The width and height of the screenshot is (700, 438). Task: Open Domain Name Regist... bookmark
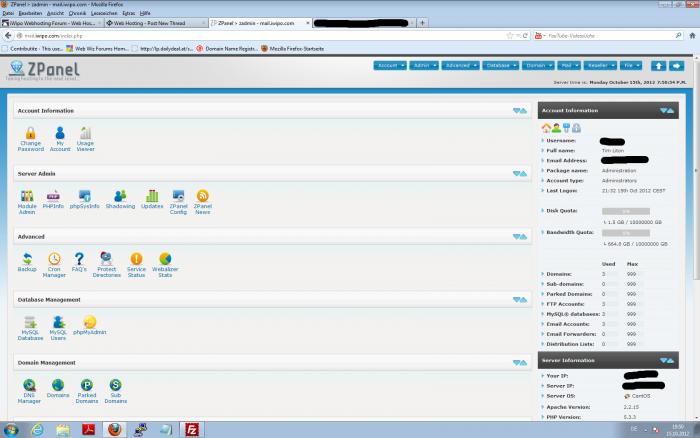click(x=227, y=49)
